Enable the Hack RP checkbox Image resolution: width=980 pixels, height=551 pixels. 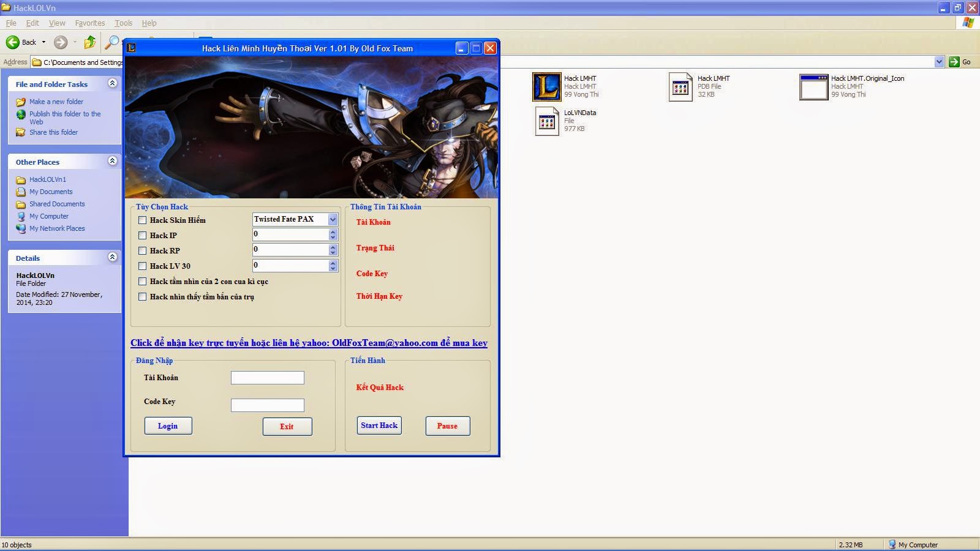coord(142,251)
